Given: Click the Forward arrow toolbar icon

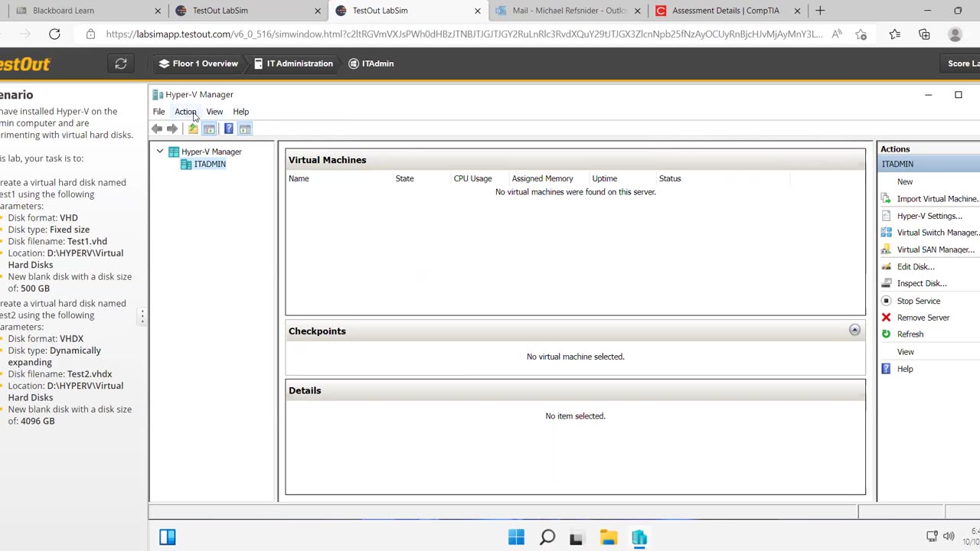Looking at the screenshot, I should [x=172, y=129].
